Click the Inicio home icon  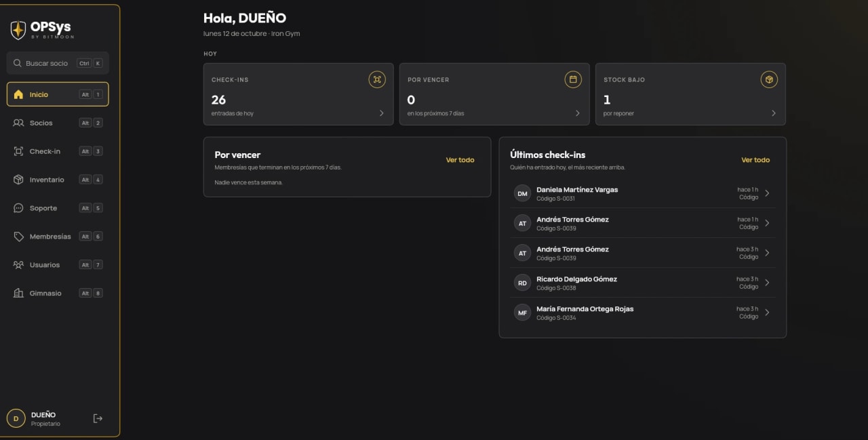coord(18,94)
